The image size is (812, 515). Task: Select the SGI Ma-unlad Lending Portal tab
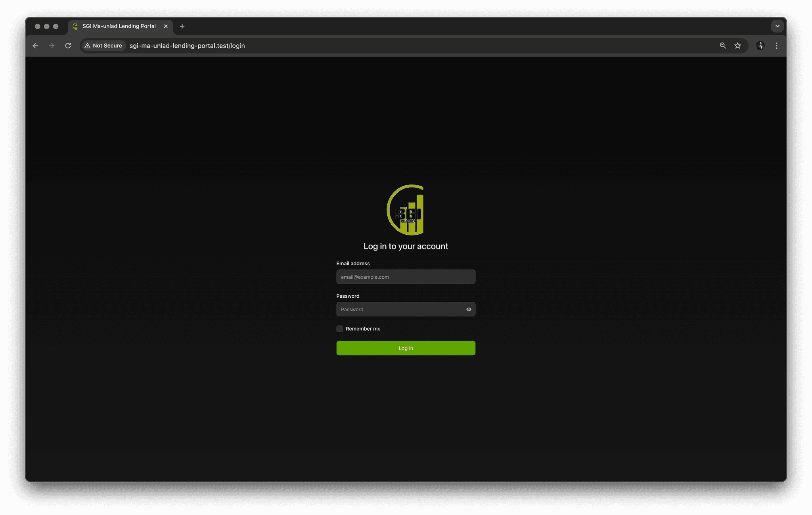[121, 27]
